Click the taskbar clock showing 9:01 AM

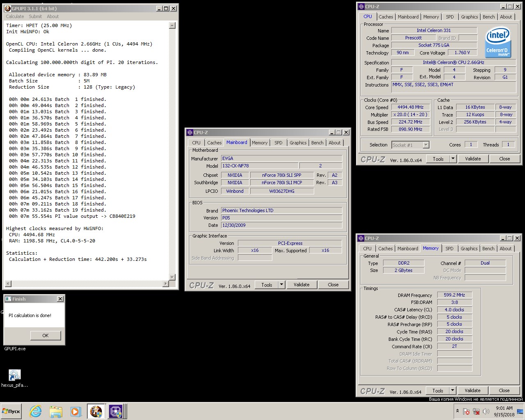point(504,411)
